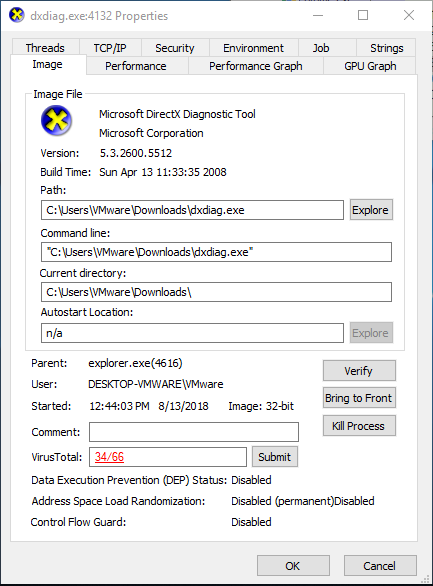This screenshot has height=586, width=433.
Task: Maximize the Properties window
Action: point(363,15)
